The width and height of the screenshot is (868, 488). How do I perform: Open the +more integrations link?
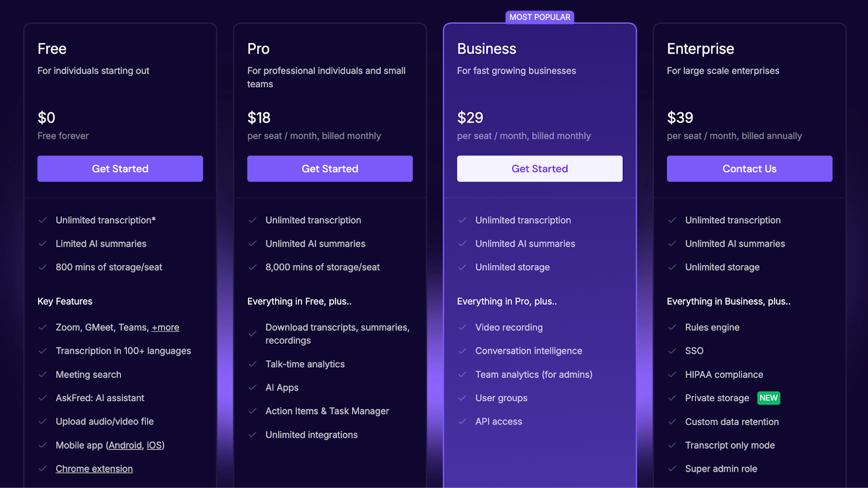pos(165,328)
